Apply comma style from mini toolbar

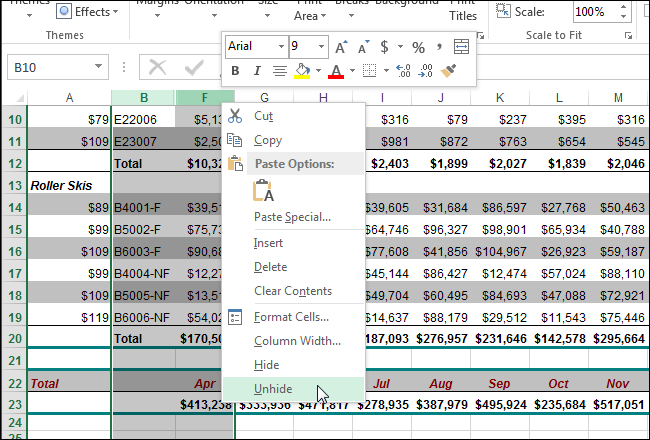[x=438, y=47]
